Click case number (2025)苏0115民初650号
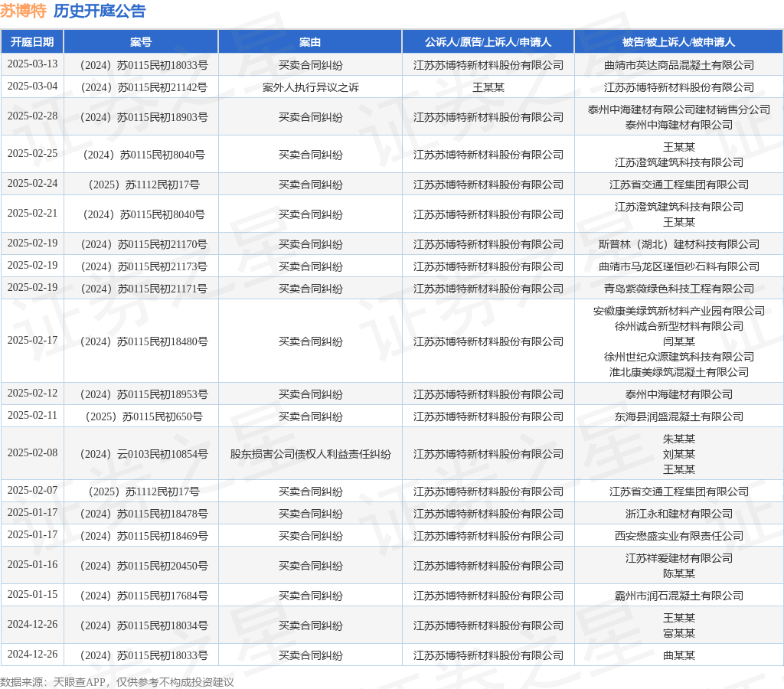The height and width of the screenshot is (689, 784). point(143,416)
